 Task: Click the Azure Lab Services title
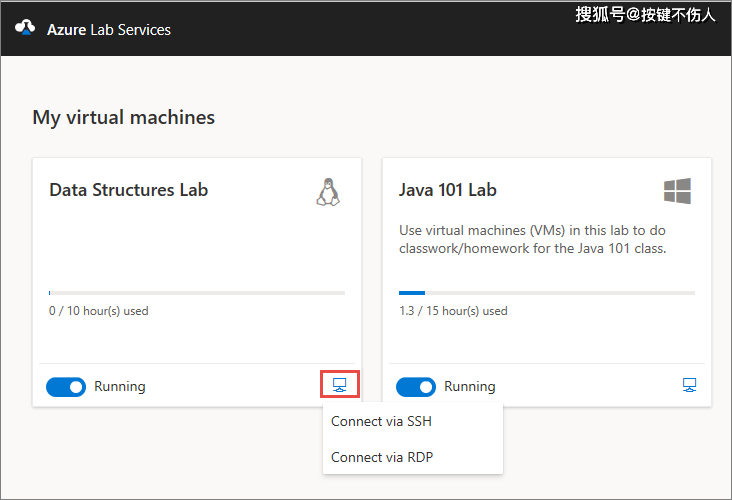click(109, 30)
